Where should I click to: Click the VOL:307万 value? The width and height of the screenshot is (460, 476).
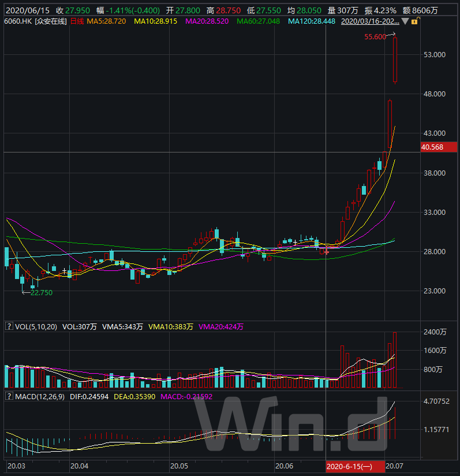80,326
